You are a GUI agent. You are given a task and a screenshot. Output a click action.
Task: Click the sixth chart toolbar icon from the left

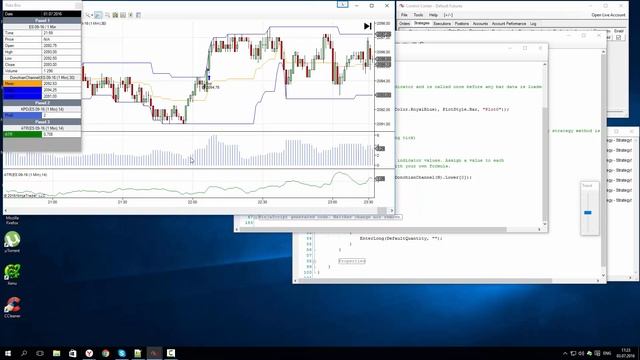click(x=131, y=15)
